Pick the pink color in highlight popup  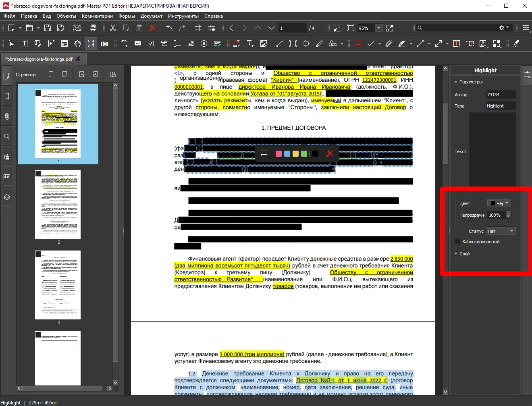point(278,153)
